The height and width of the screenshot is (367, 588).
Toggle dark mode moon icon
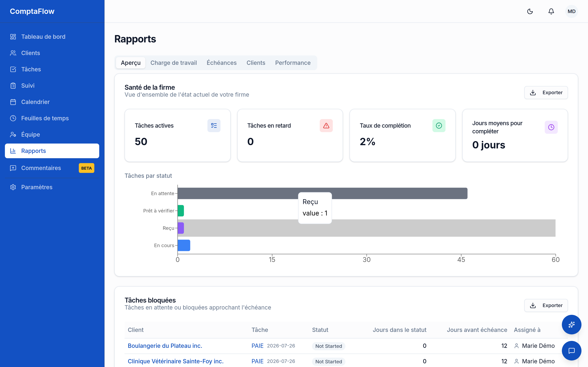point(530,11)
